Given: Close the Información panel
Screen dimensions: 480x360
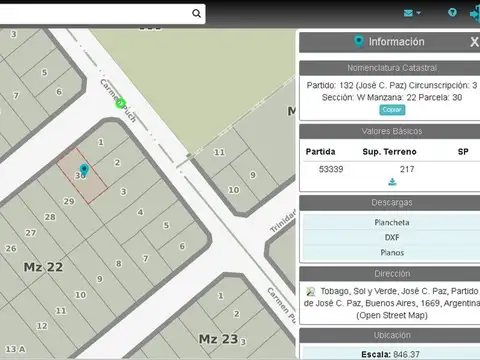Looking at the screenshot, I should pos(474,42).
